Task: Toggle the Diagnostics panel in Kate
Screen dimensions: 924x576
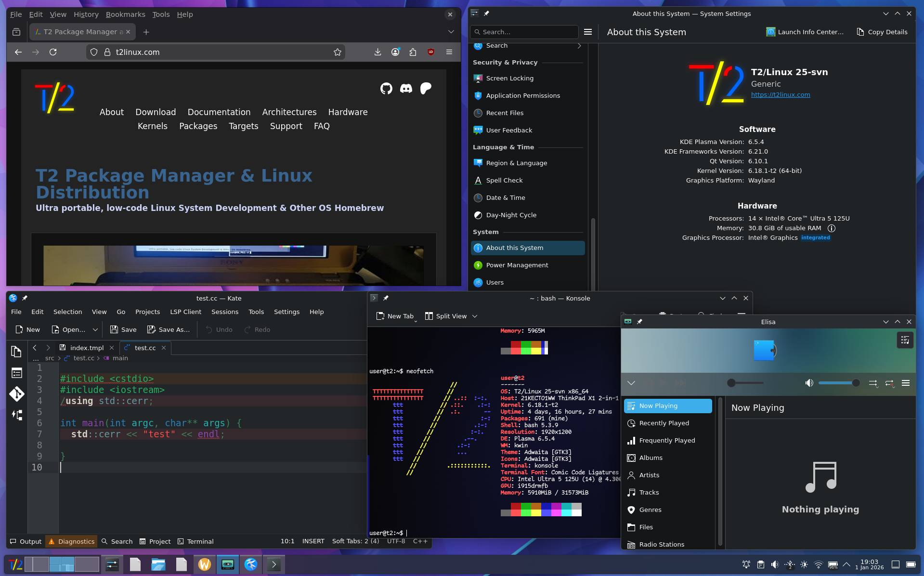Action: 71,541
